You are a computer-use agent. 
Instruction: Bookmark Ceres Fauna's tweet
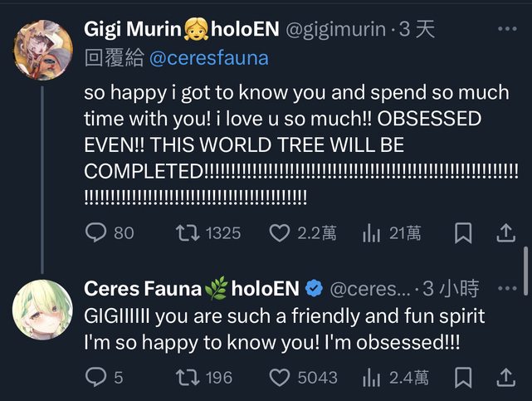(464, 378)
